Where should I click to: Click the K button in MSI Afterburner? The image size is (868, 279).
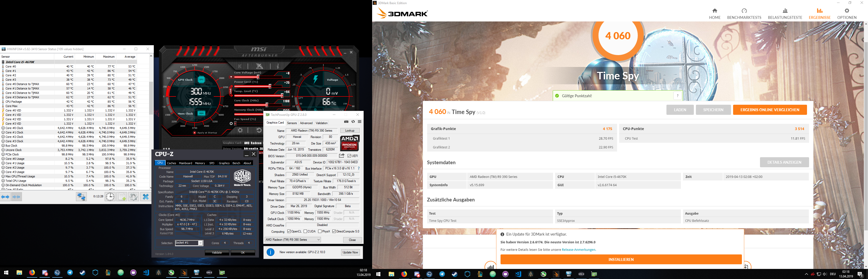240,66
